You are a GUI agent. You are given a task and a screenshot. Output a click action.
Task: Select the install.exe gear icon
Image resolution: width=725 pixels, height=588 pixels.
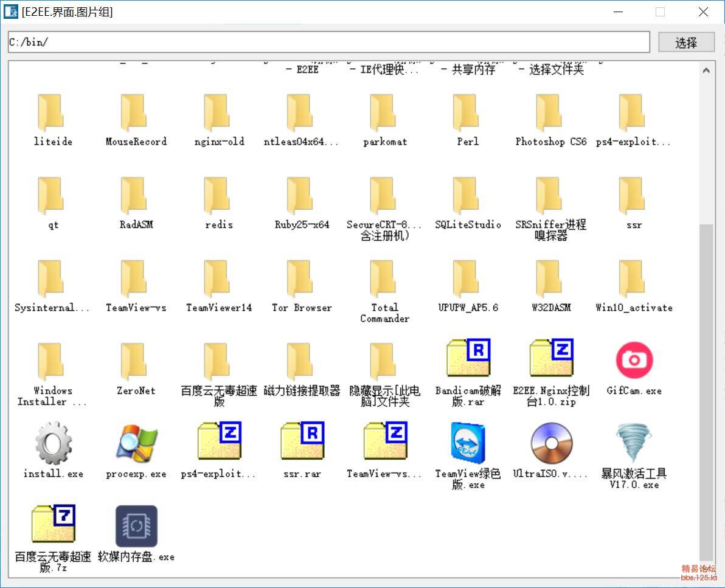tap(53, 443)
